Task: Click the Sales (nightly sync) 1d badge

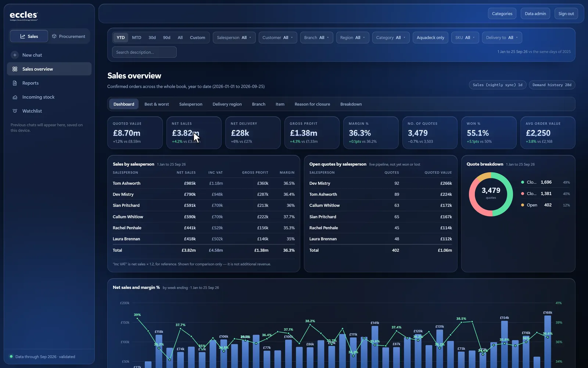Action: tap(498, 85)
